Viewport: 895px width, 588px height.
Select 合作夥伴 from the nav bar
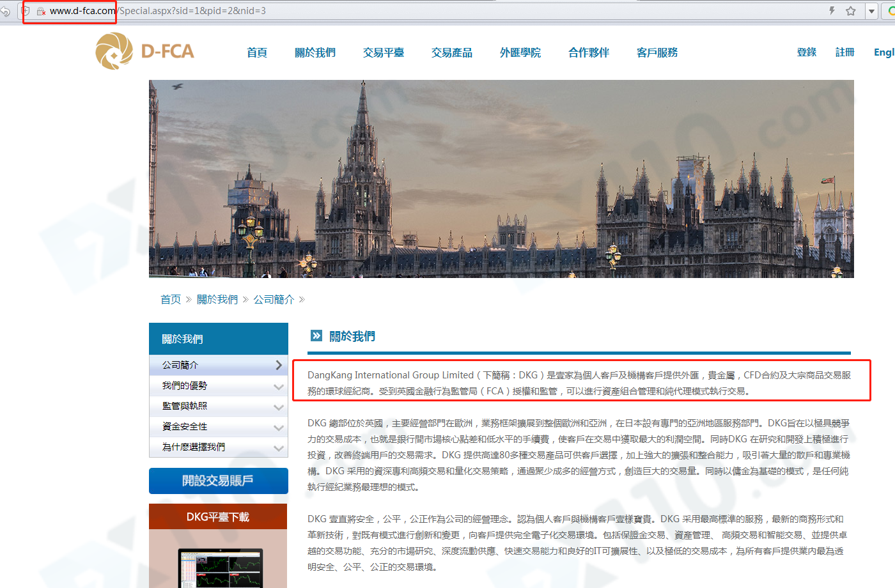tap(589, 52)
